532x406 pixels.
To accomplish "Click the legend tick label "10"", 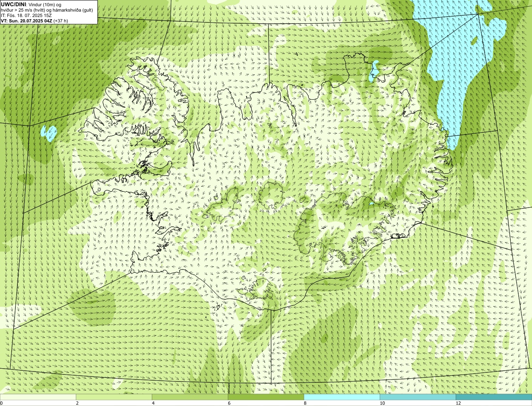I will coord(382,403).
